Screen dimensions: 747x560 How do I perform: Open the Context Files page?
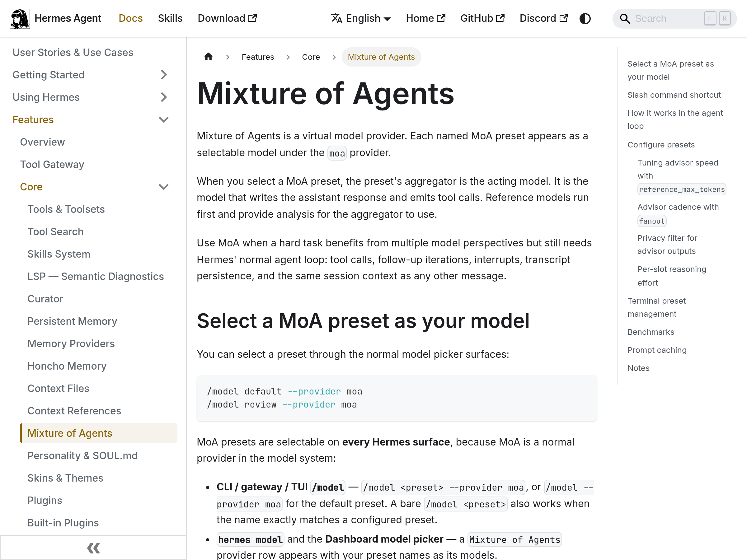[x=59, y=388]
